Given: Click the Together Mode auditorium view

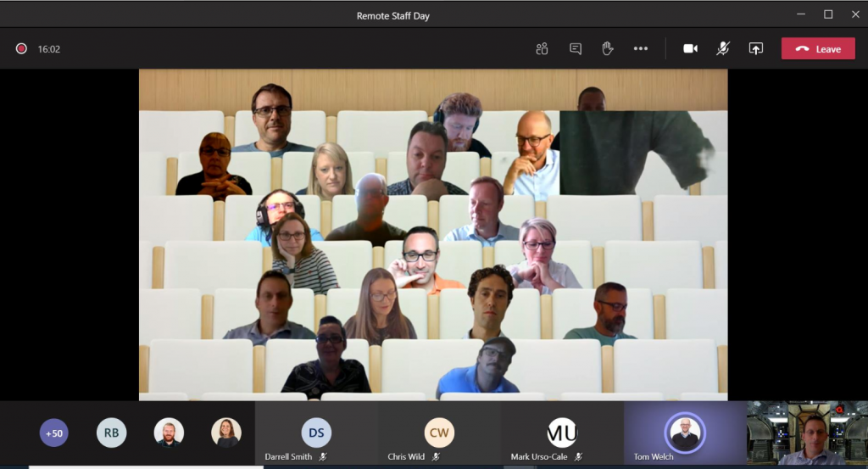Looking at the screenshot, I should pyautogui.click(x=433, y=234).
